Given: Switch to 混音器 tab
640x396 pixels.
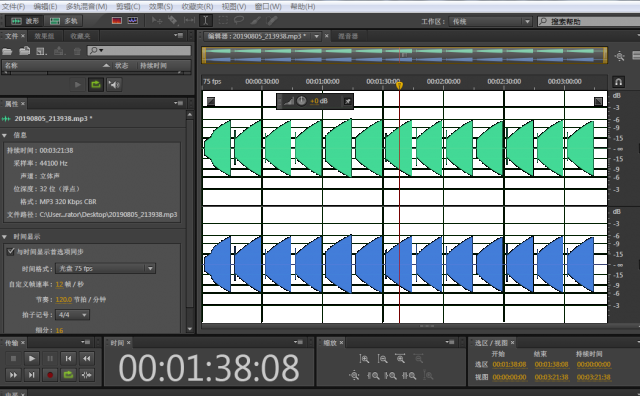Looking at the screenshot, I should [x=348, y=36].
